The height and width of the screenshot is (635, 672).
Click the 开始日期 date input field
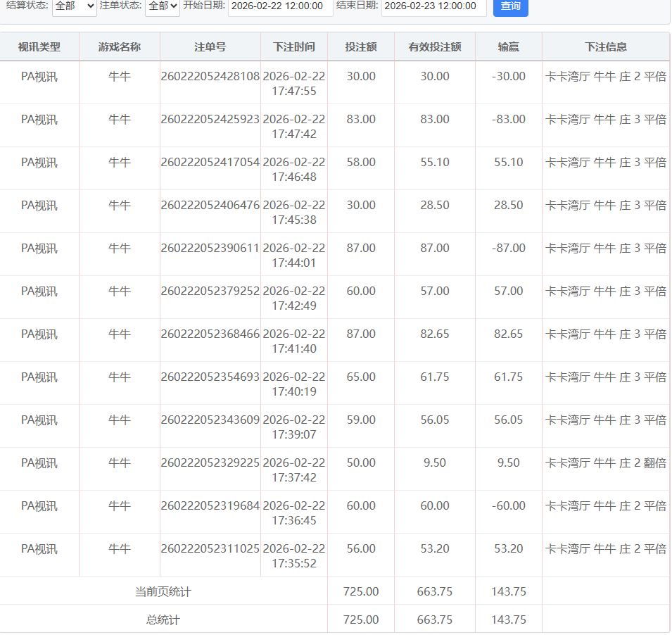click(x=280, y=6)
